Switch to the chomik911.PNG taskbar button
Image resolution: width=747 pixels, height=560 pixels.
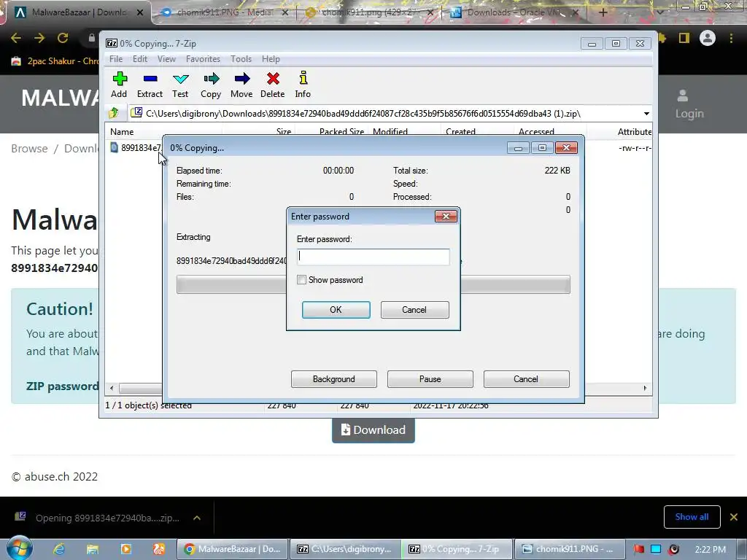[x=570, y=549]
